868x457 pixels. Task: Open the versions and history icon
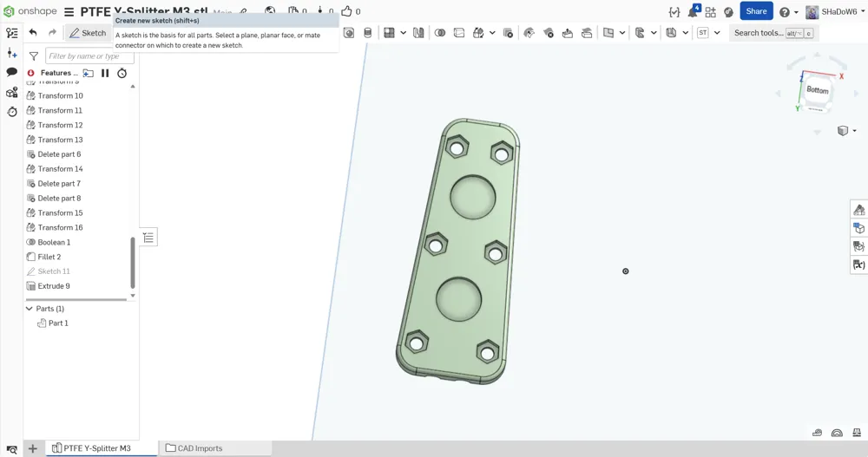[11, 112]
